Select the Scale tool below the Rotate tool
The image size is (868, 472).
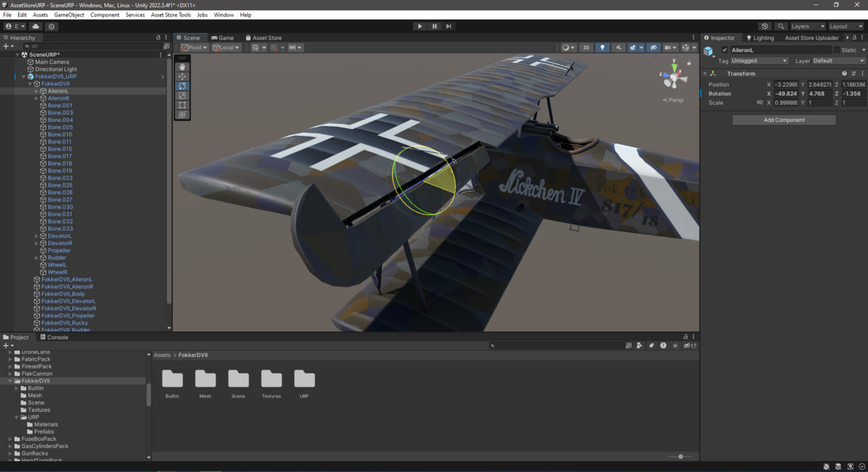[x=182, y=95]
